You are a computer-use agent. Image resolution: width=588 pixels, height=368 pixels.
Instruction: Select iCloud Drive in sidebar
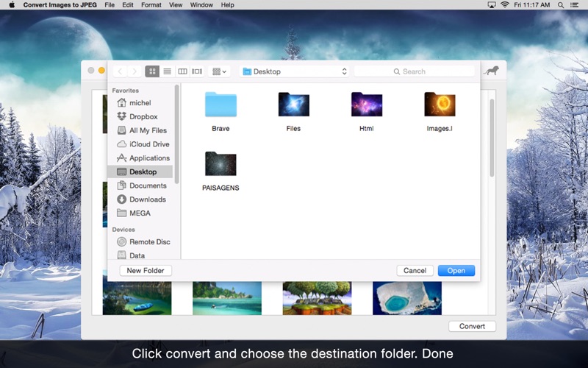140,144
